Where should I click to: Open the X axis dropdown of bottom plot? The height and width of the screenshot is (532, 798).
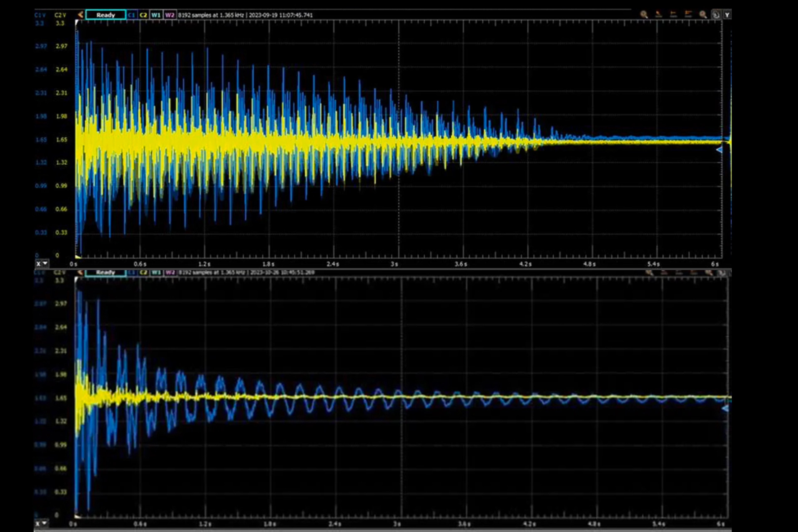[x=41, y=523]
